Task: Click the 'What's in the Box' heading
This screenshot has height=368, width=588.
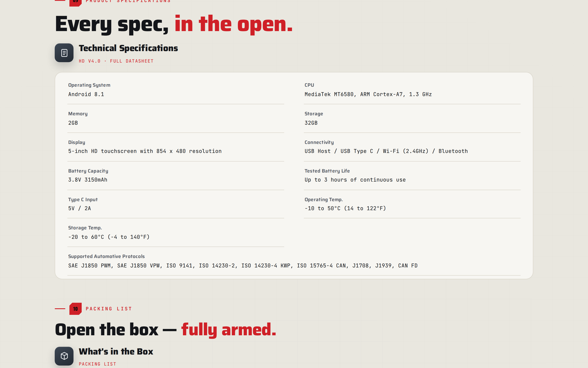Action: [116, 352]
